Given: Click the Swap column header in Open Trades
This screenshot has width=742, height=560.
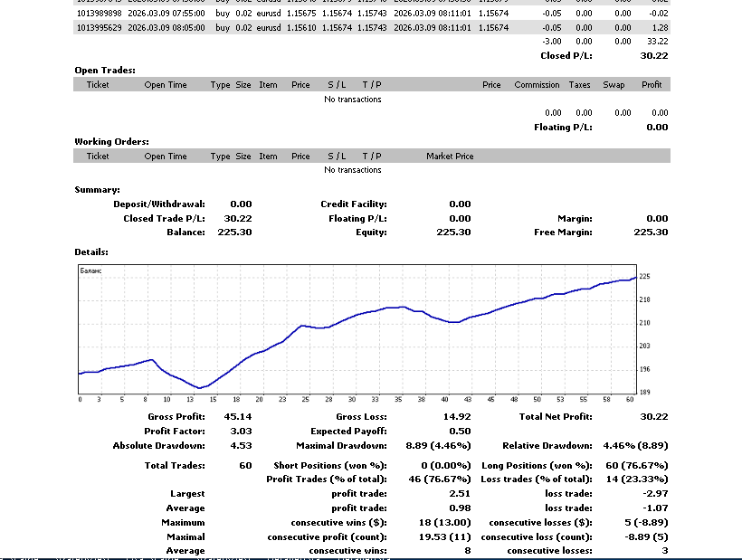Looking at the screenshot, I should [x=614, y=85].
